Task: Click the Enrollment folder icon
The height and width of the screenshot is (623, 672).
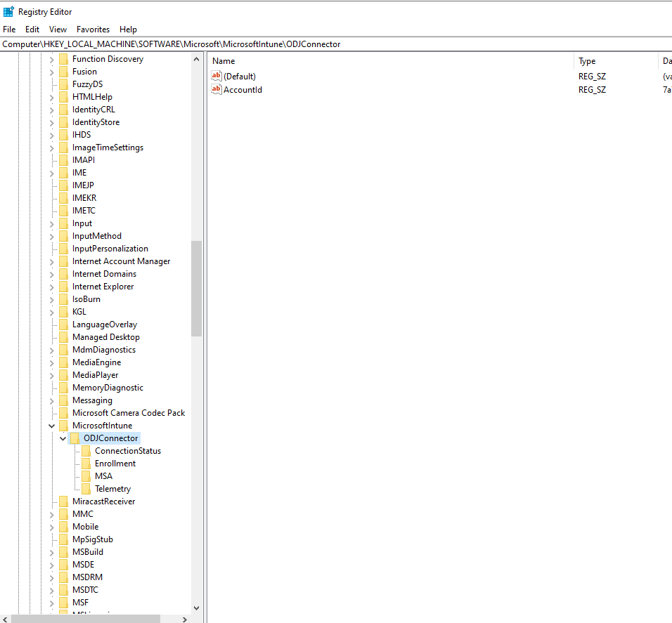Action: [86, 464]
